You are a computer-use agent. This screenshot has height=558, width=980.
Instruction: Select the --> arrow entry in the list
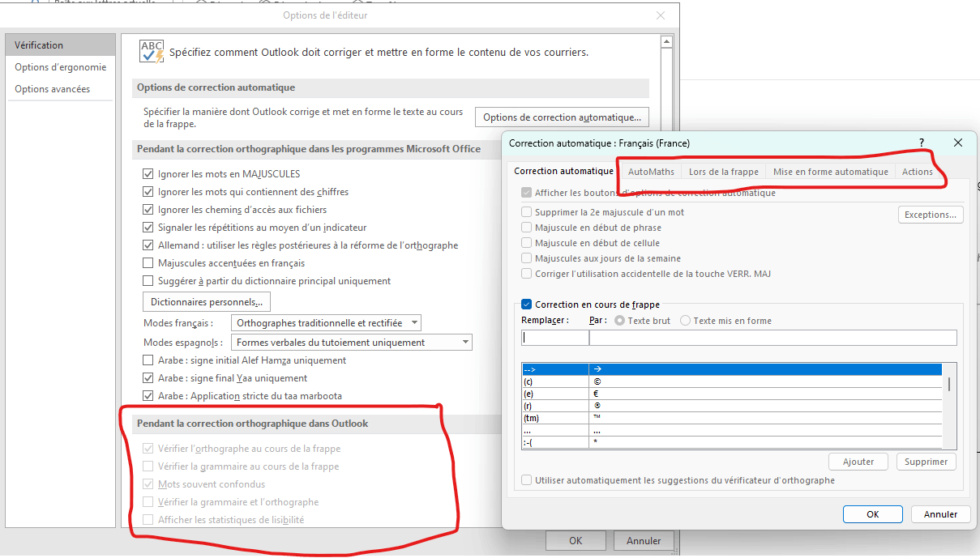tap(731, 369)
